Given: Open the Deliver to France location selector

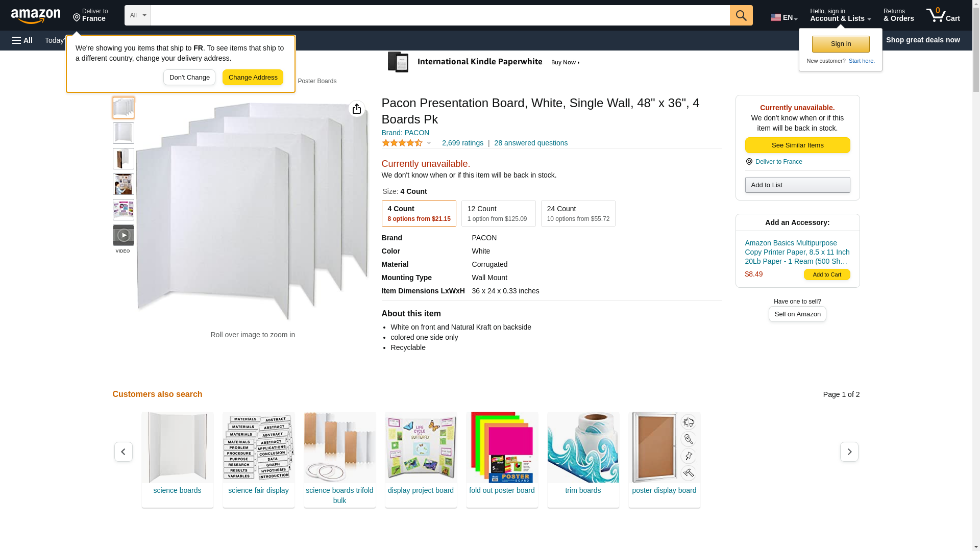Looking at the screenshot, I should pos(90,15).
